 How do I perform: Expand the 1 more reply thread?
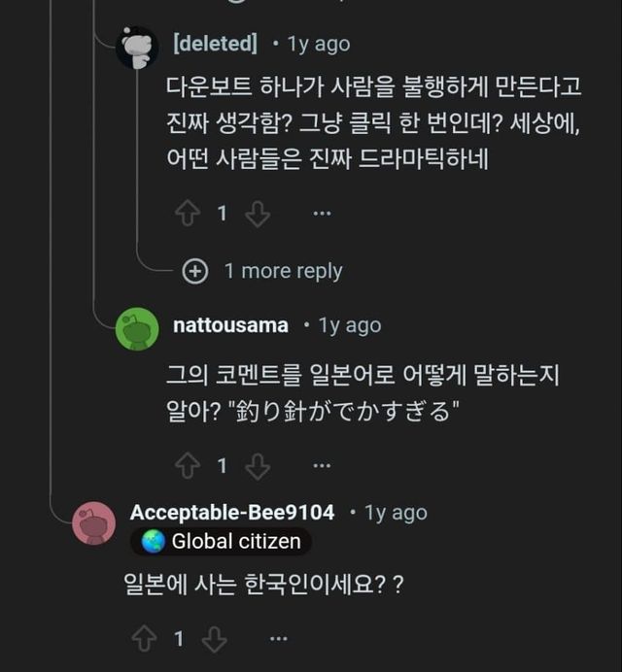click(x=283, y=271)
